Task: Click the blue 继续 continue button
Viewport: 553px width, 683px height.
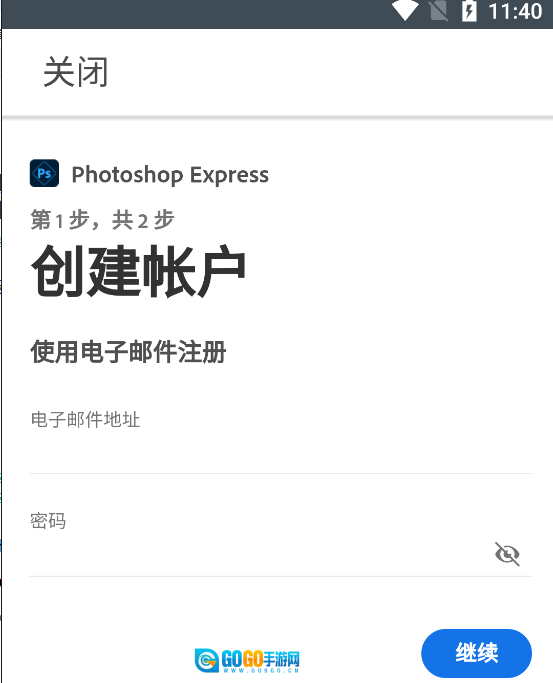Action: click(x=476, y=653)
